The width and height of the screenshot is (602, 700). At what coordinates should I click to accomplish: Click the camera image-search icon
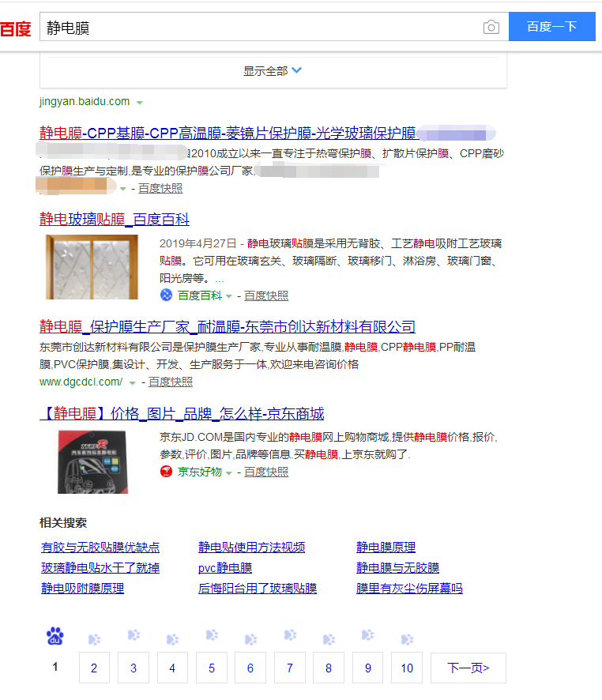(491, 27)
